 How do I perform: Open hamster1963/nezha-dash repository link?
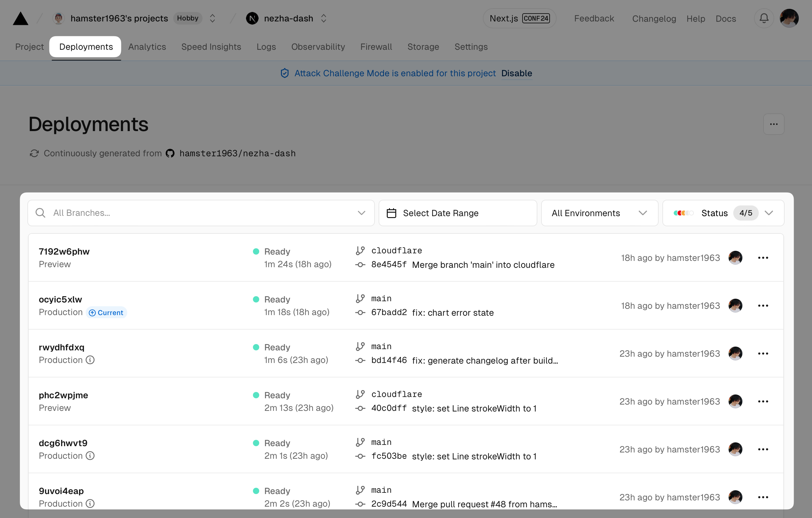[237, 153]
